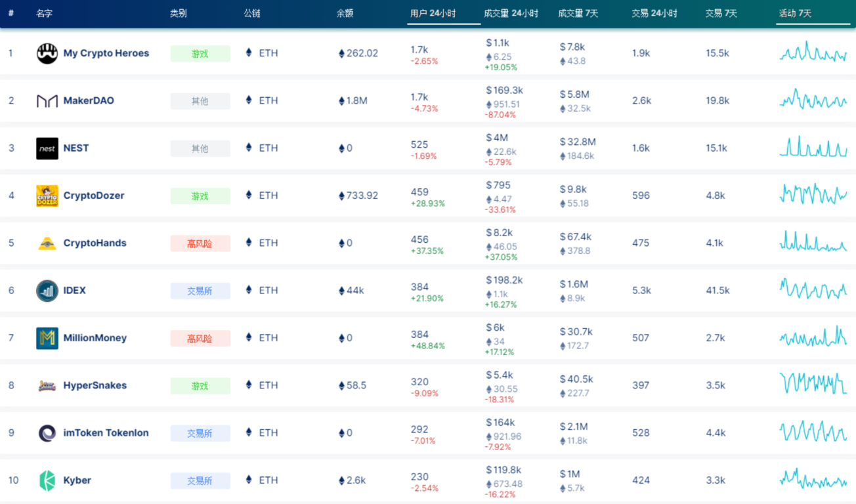The height and width of the screenshot is (504, 856).
Task: Sort by the 成交量 7天 column header
Action: [x=578, y=13]
